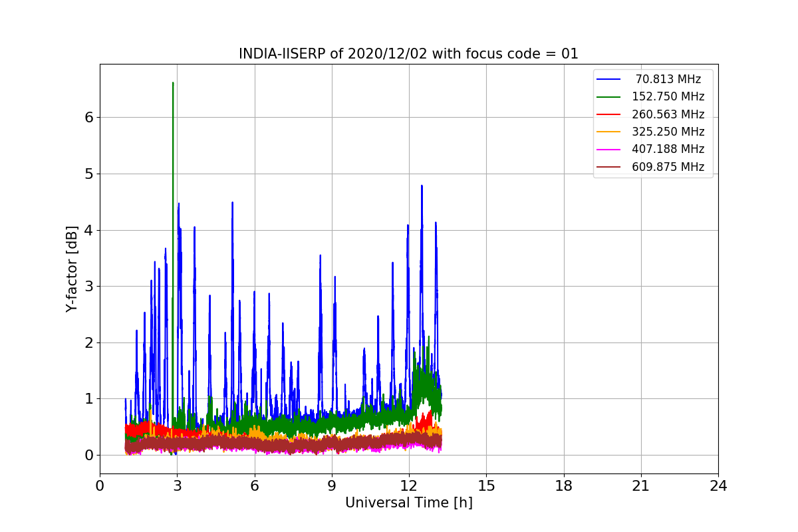
Task: Click x-axis tick label 21
Action: [x=641, y=486]
